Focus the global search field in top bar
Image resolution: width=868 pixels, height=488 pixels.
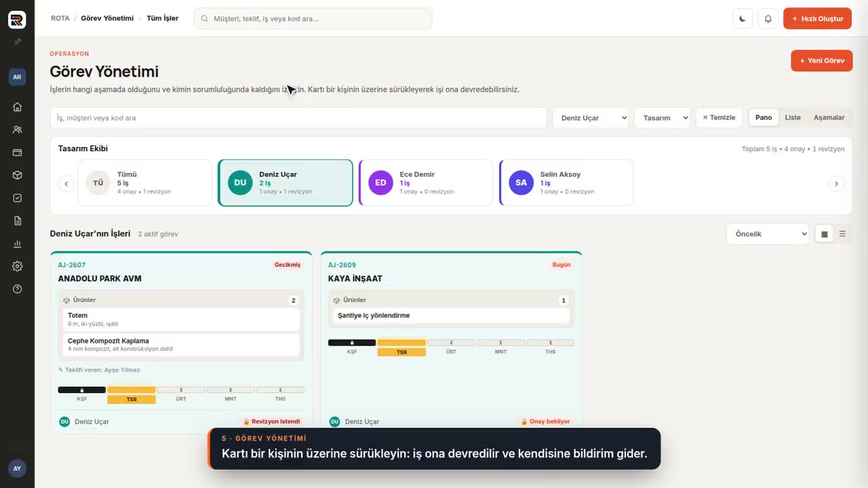pyautogui.click(x=313, y=18)
